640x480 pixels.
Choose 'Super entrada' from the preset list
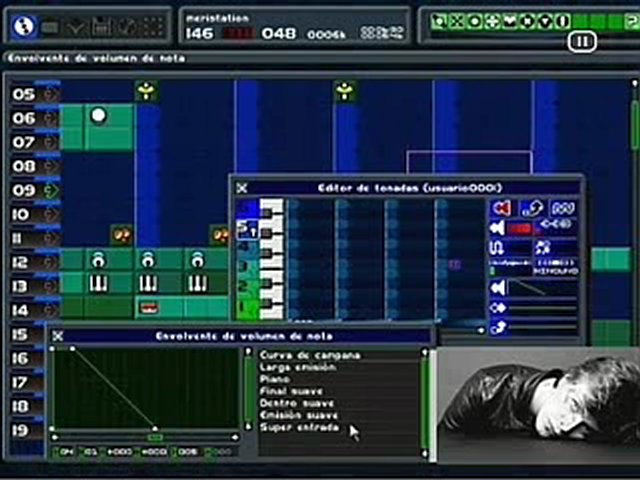point(299,428)
